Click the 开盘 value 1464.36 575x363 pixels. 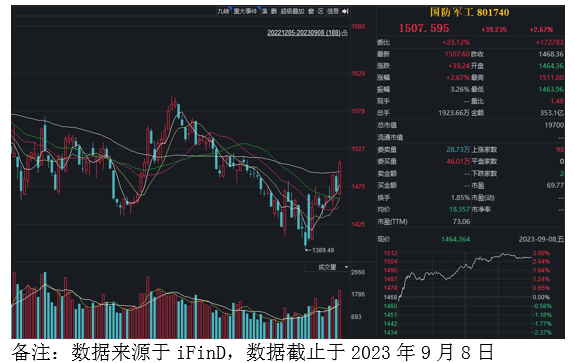pyautogui.click(x=551, y=66)
